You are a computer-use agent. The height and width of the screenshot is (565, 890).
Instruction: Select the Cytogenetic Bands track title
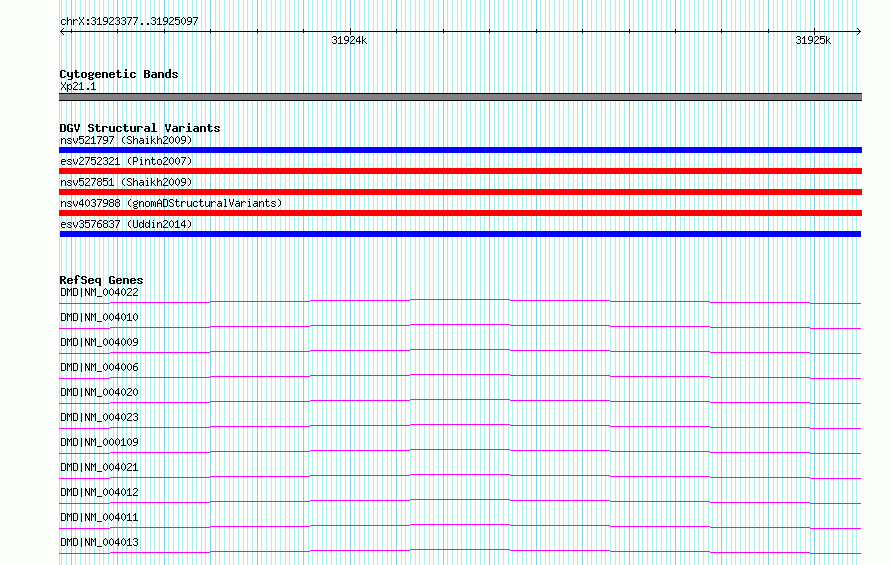pyautogui.click(x=119, y=74)
